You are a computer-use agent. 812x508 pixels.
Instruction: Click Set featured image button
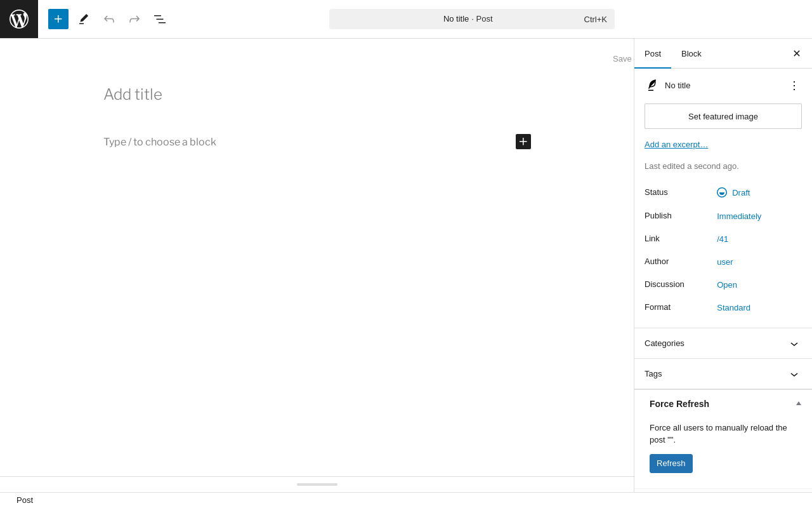tap(723, 116)
